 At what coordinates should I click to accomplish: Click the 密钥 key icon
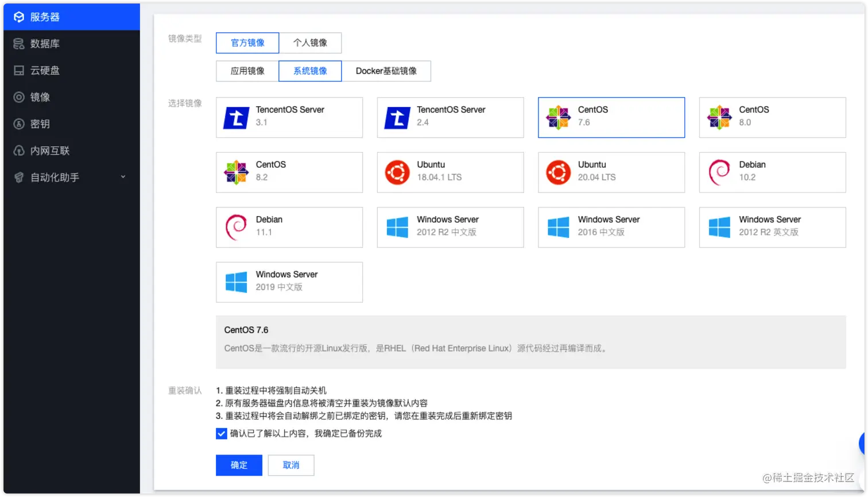[19, 124]
